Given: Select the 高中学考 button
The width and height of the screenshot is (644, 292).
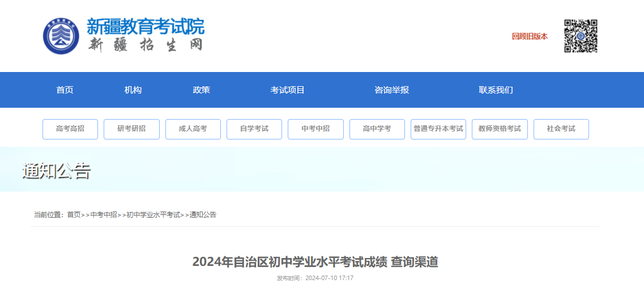Looking at the screenshot, I should coord(377,129).
